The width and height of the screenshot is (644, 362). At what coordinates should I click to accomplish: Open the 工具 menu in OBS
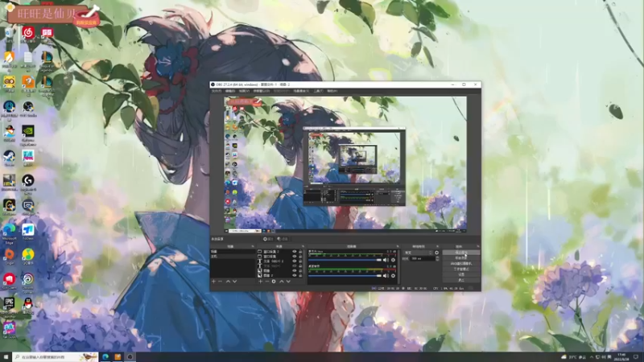tap(318, 91)
